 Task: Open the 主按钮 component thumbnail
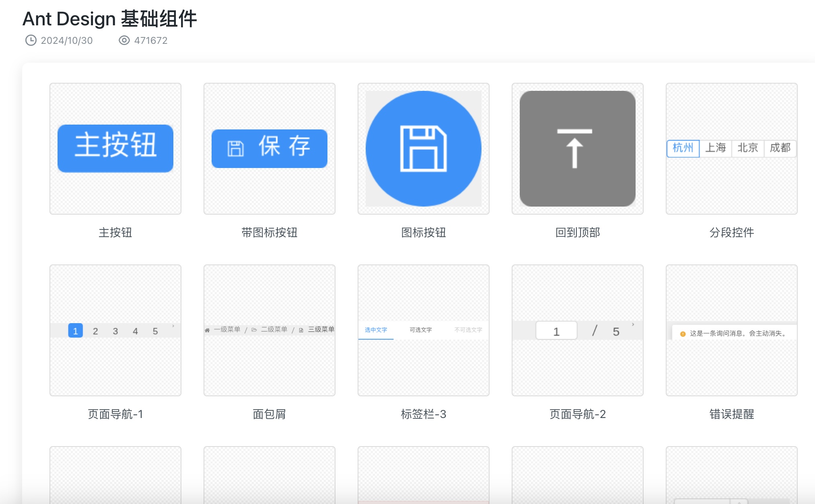click(x=115, y=149)
